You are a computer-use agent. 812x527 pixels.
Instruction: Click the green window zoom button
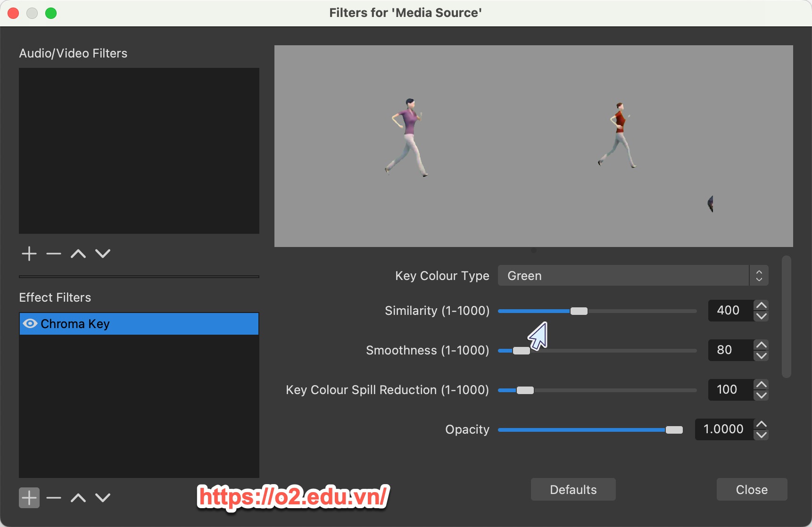click(51, 13)
